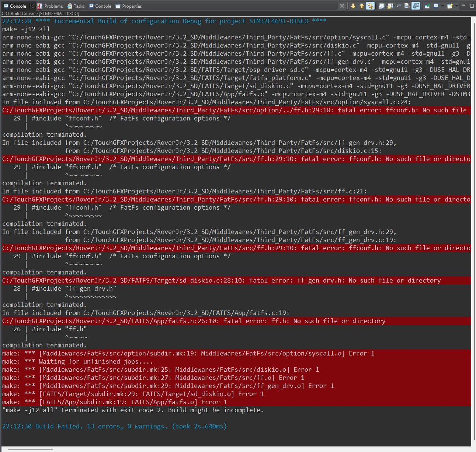Click the display selected console icon
This screenshot has width=476, height=452.
point(436,6)
